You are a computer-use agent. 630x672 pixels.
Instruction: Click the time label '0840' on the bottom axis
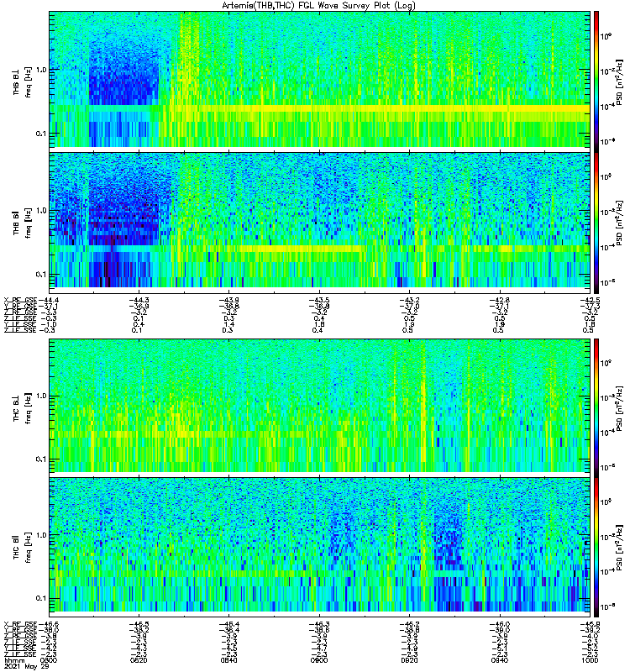[228, 660]
